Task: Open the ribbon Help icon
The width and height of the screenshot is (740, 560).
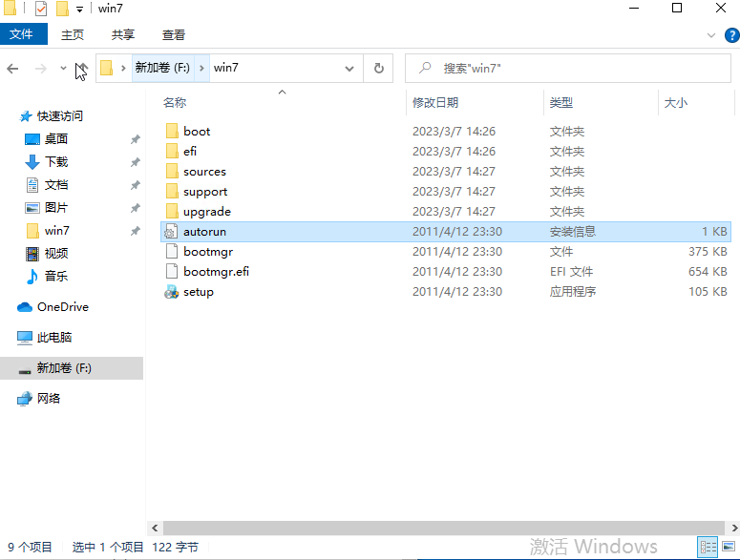Action: (731, 35)
